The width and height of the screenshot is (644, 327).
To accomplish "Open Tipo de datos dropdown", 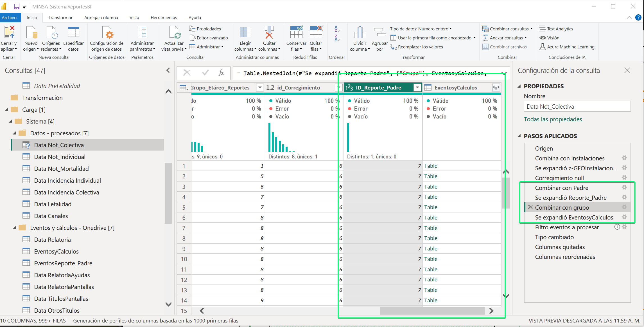I will click(x=421, y=29).
